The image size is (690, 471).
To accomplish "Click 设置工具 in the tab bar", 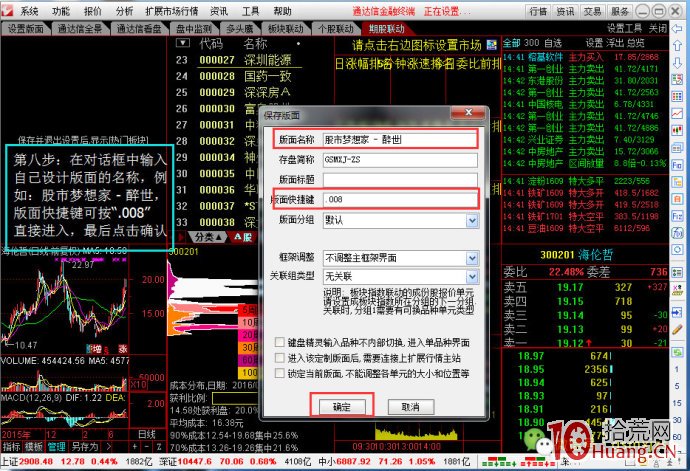I will click(624, 29).
